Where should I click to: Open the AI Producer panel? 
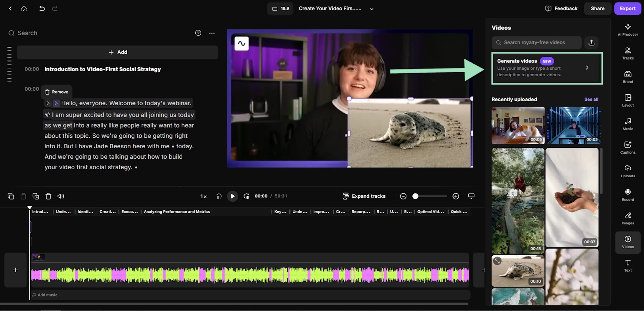pyautogui.click(x=627, y=30)
